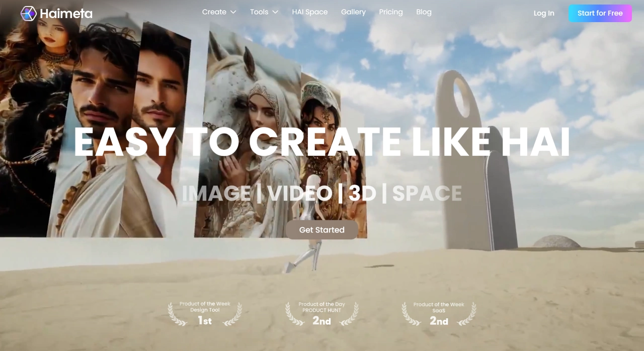The image size is (644, 351).
Task: Go to the HAI Space page
Action: [309, 12]
